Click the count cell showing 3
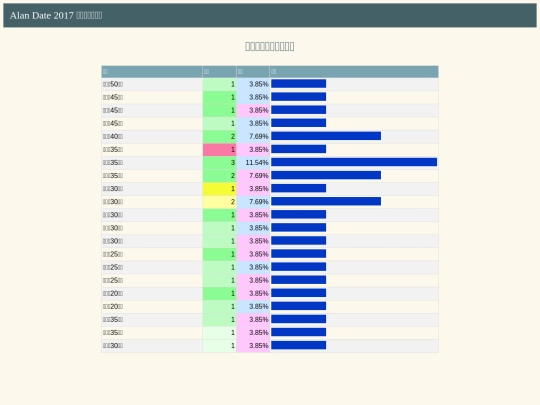 (x=219, y=163)
